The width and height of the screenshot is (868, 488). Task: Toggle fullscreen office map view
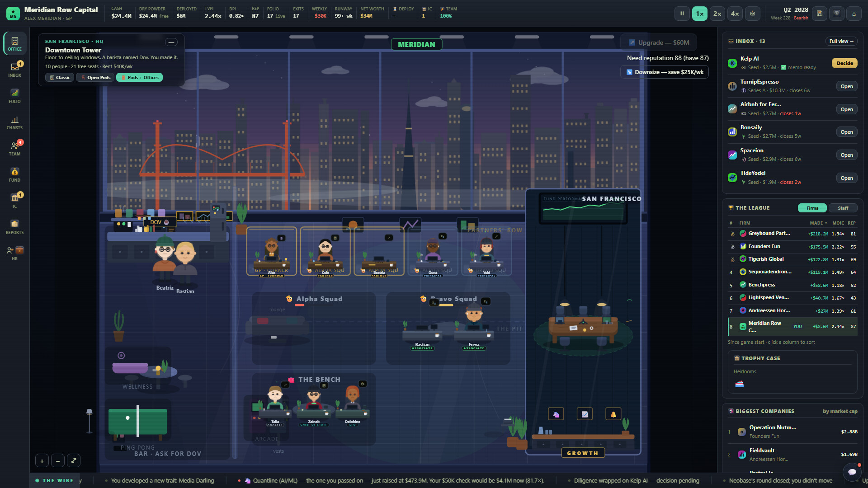(74, 461)
